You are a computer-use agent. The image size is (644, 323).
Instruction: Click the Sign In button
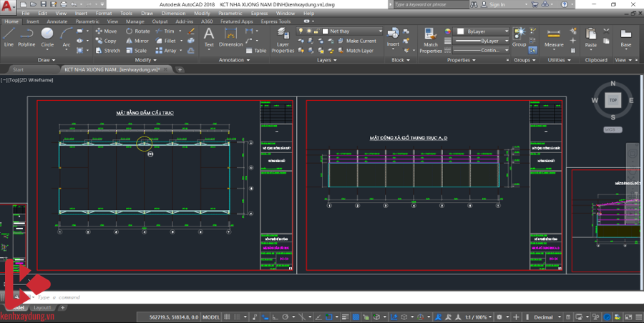[495, 4]
